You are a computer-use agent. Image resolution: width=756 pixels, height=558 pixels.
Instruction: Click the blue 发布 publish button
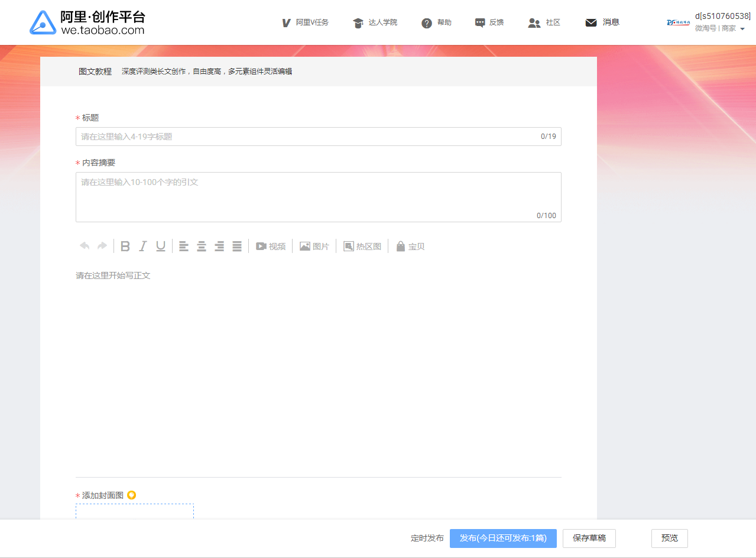[x=503, y=538]
